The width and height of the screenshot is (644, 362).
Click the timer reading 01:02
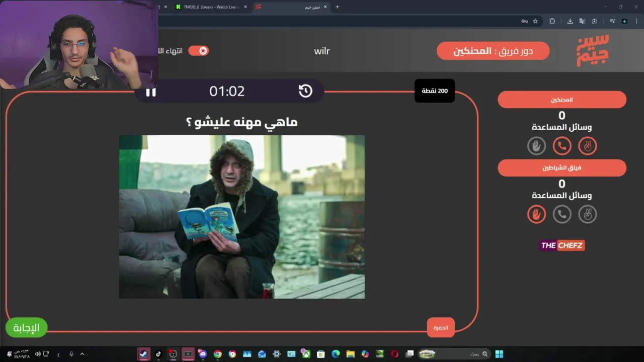[x=227, y=91]
